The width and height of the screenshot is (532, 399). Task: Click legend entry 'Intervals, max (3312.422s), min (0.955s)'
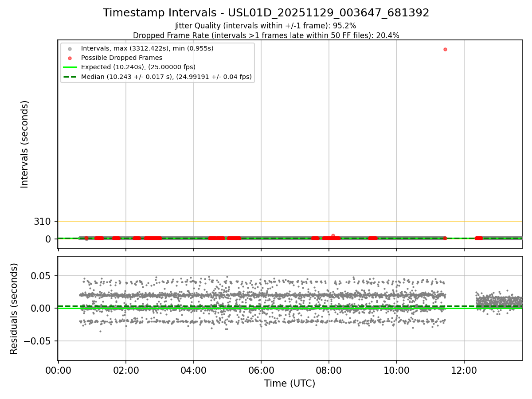[147, 48]
